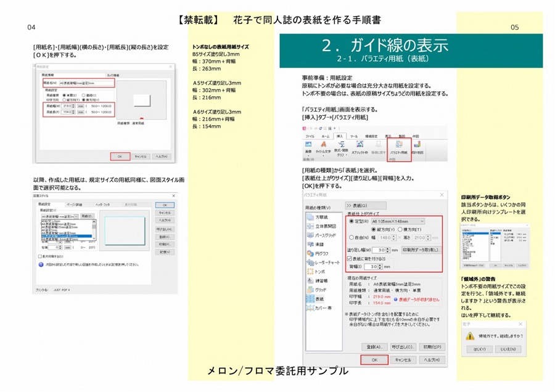
Task: Switch to the ホーム ribbon tab
Action: coord(326,136)
